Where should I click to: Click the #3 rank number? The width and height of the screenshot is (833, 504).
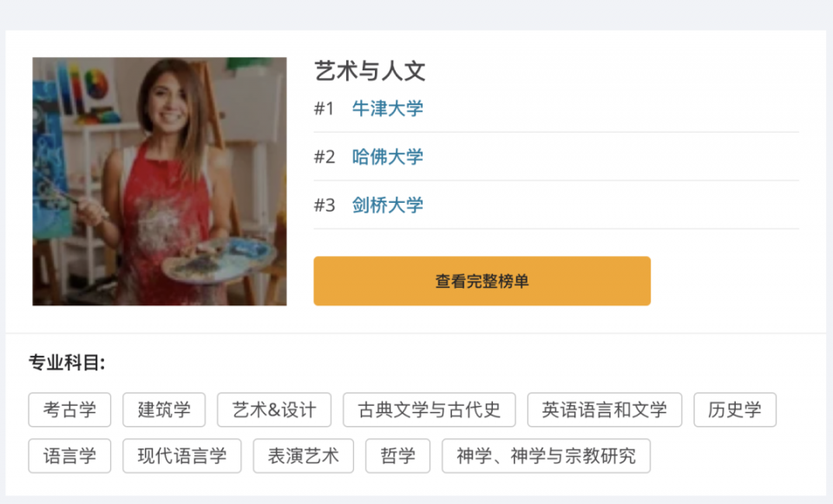325,205
